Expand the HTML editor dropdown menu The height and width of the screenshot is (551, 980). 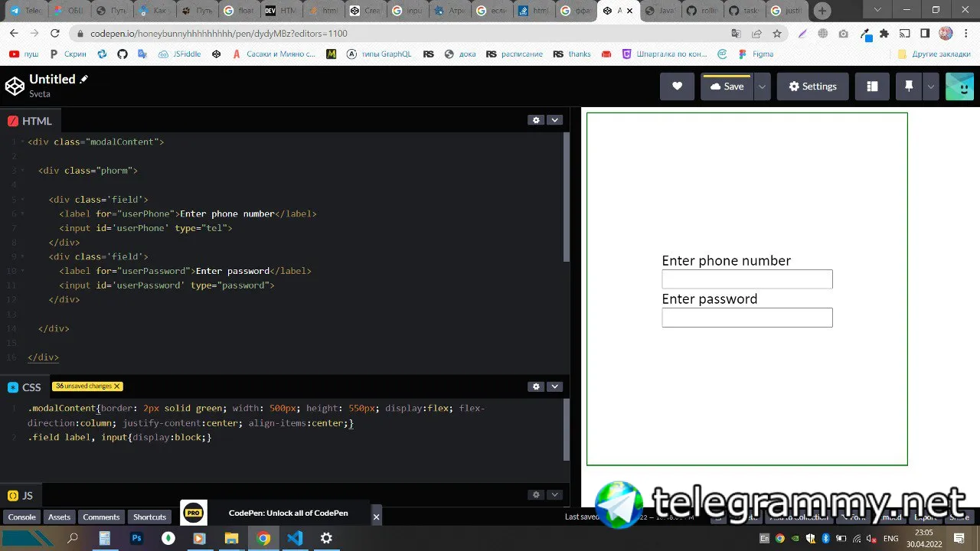[x=554, y=120]
